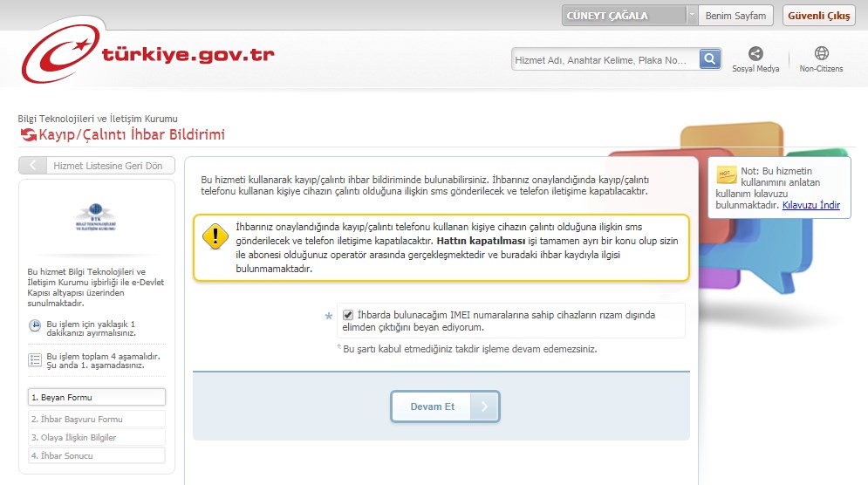Screen dimensions: 868x485
Task: Select the 2. İhbar Başvuru Formu step
Action: coord(96,419)
